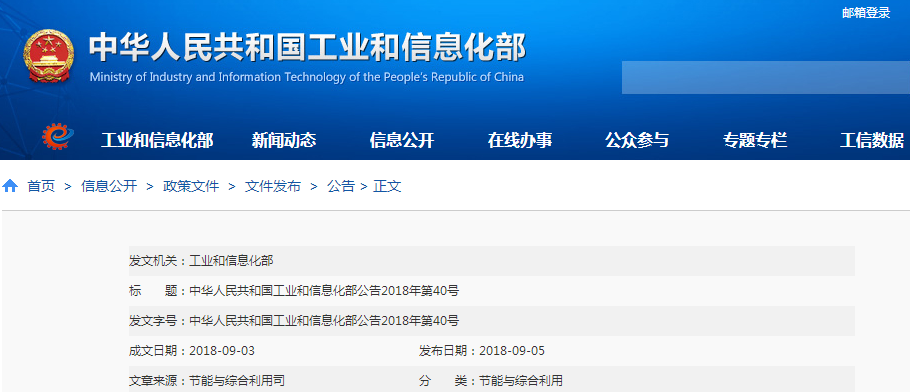Image resolution: width=910 pixels, height=392 pixels.
Task: Click the English ministry name subtitle
Action: pos(306,77)
